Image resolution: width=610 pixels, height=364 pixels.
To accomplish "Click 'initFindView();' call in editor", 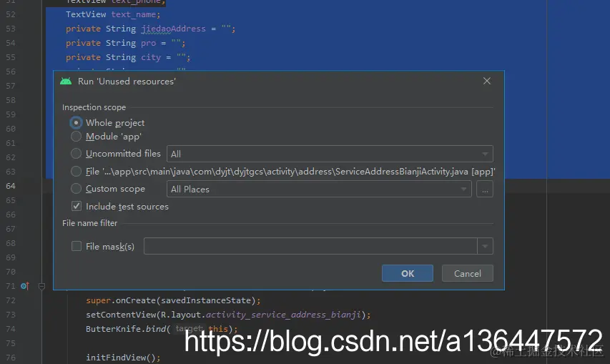I will (x=123, y=358).
